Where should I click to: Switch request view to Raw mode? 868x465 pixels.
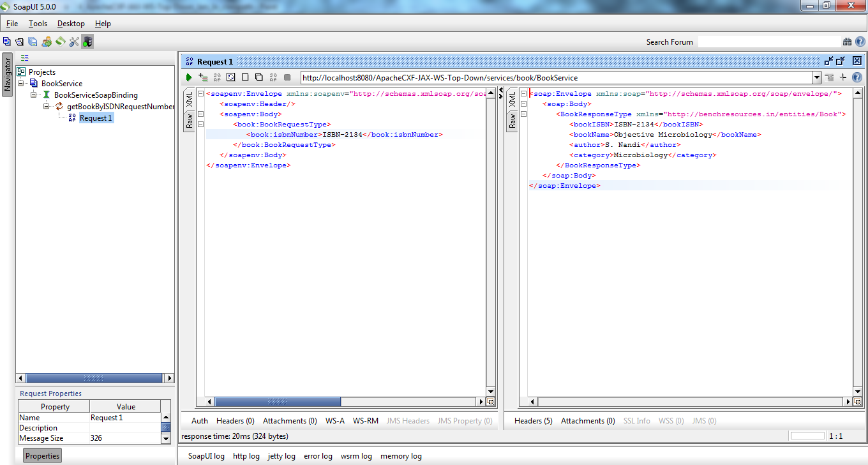(189, 121)
